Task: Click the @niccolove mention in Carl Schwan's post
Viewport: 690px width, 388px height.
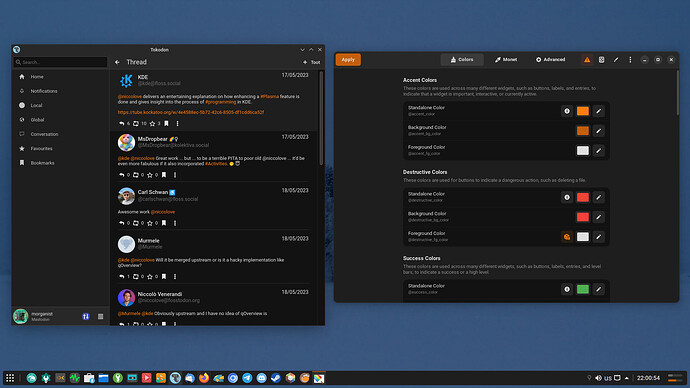Action: (x=163, y=212)
